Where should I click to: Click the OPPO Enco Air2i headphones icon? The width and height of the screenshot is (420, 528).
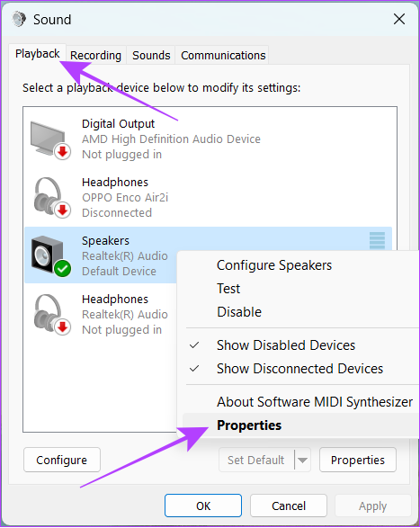[51, 198]
